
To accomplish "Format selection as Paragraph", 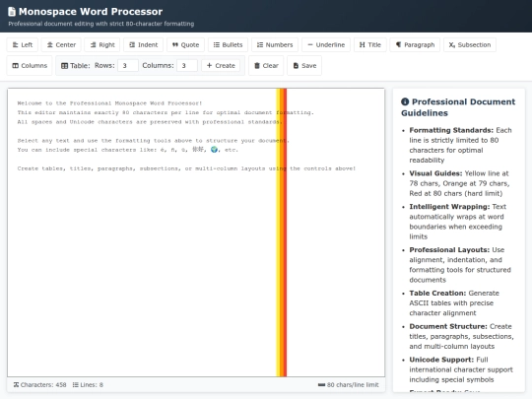I will point(415,44).
